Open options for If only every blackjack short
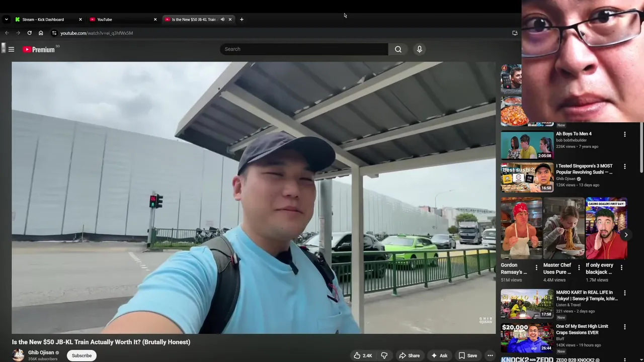This screenshot has width=644, height=362. tap(621, 267)
